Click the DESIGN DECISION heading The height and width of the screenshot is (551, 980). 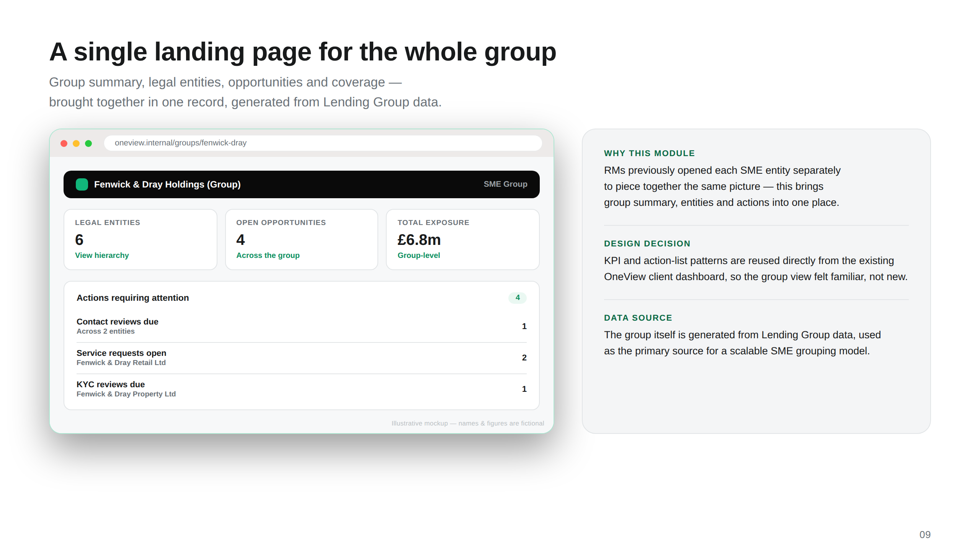point(647,244)
